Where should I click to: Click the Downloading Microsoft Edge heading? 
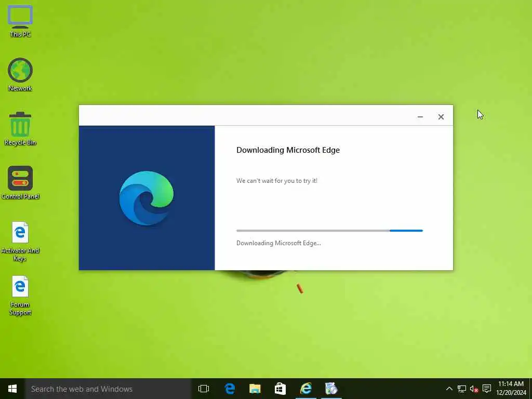(x=288, y=150)
